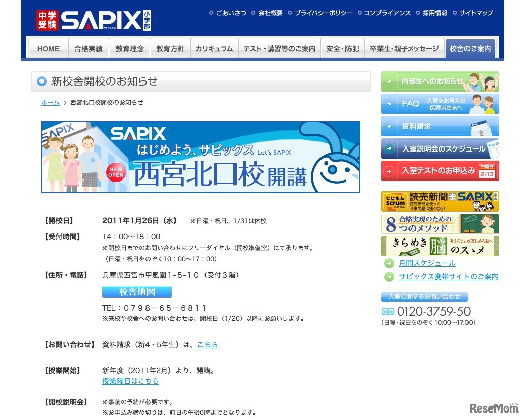Open the きらめき脳のススメ banner
The width and height of the screenshot is (526, 420).
(x=440, y=246)
